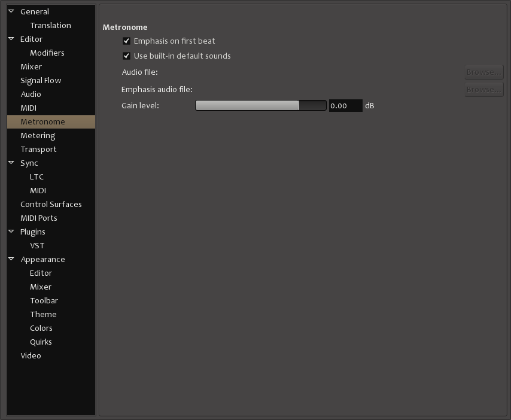Open Mixer page under Appearance
The width and height of the screenshot is (511, 420).
tap(41, 287)
